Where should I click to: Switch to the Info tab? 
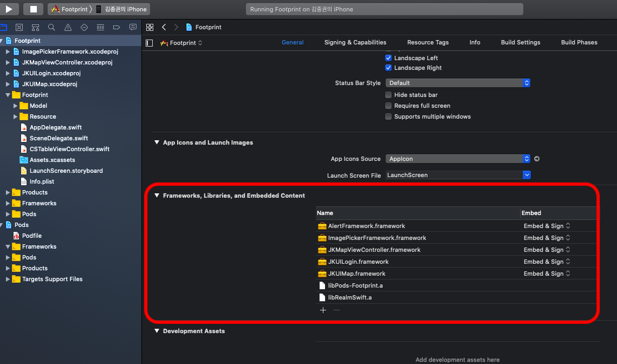click(x=475, y=42)
